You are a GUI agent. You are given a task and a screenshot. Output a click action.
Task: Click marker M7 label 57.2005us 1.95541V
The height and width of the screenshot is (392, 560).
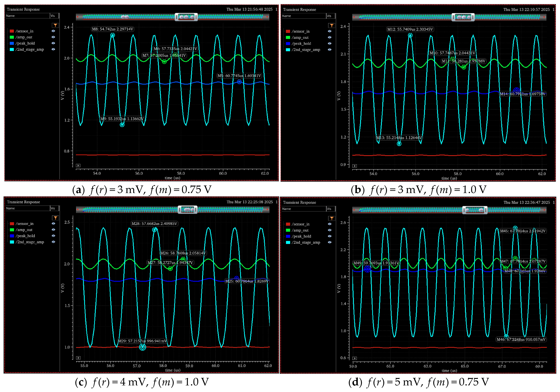point(164,55)
